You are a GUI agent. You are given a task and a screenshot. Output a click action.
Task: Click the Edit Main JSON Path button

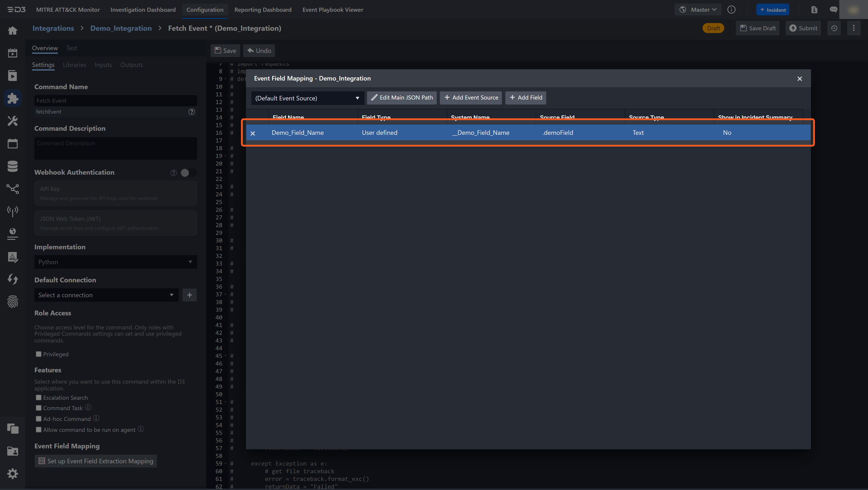pyautogui.click(x=402, y=98)
